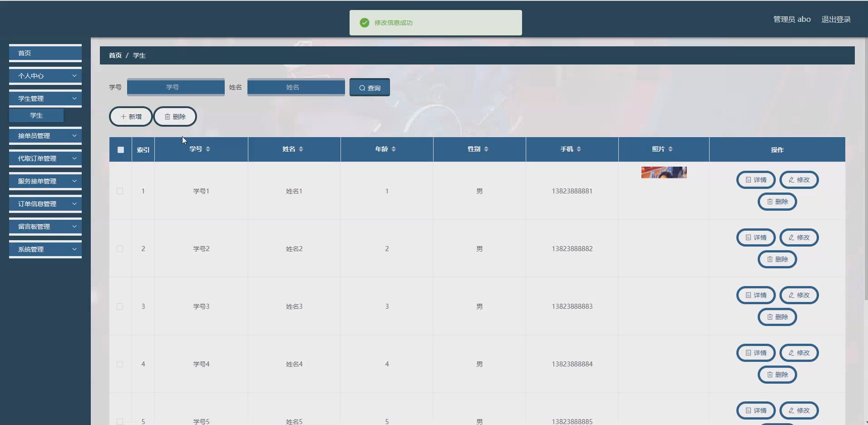868x425 pixels.
Task: Click the 姓名4 name cell
Action: click(x=294, y=364)
